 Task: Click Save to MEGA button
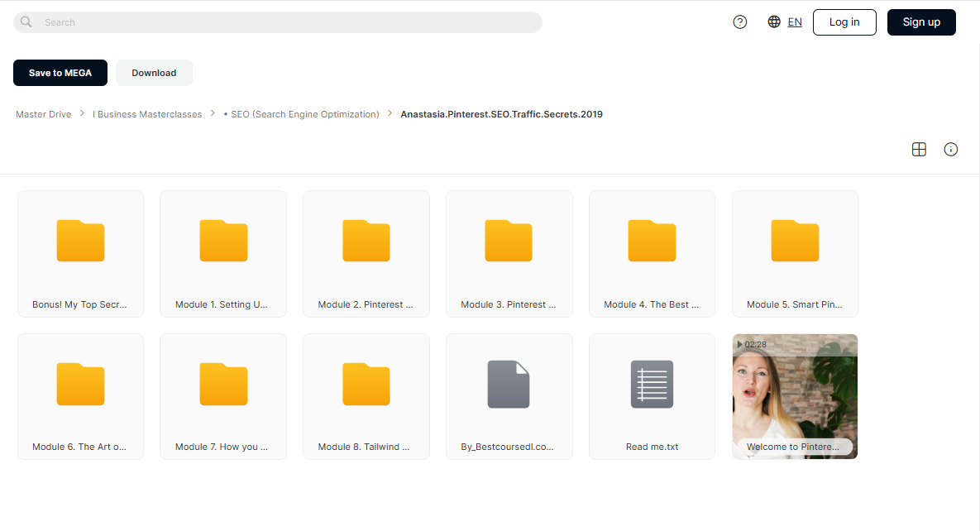pyautogui.click(x=60, y=73)
